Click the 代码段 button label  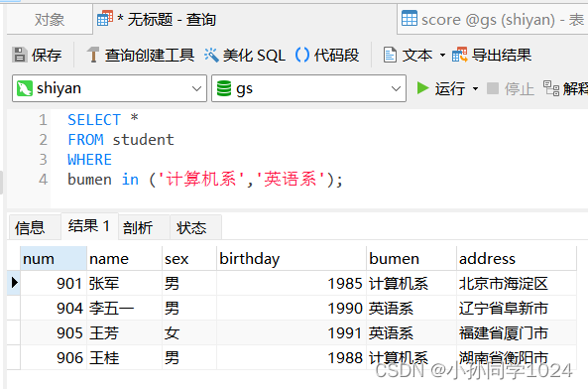point(336,56)
